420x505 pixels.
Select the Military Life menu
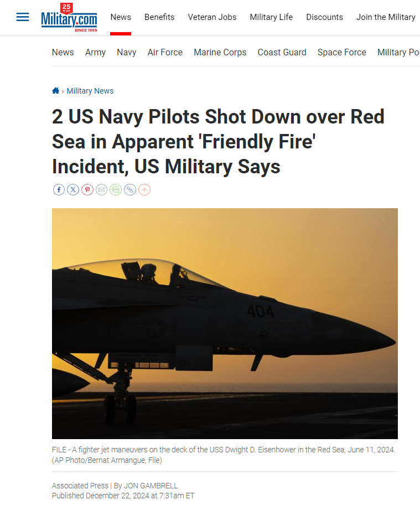click(271, 17)
